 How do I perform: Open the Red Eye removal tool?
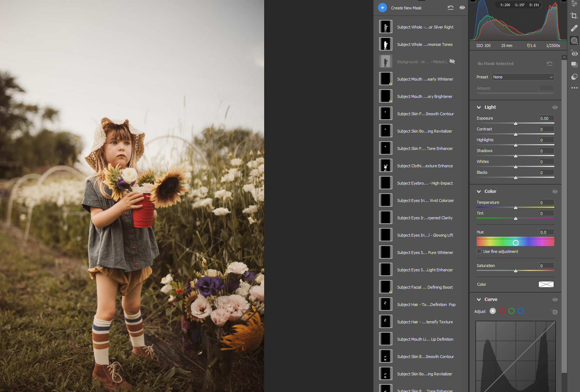click(574, 53)
